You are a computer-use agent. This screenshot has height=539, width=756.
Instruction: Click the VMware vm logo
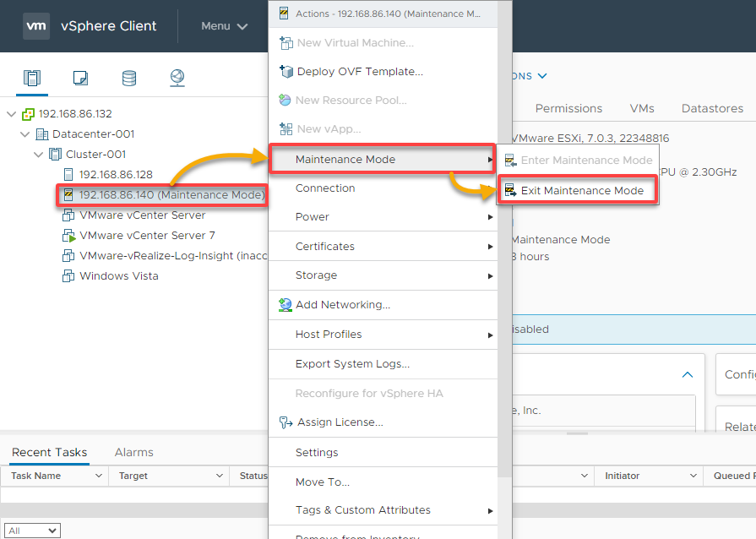point(36,26)
